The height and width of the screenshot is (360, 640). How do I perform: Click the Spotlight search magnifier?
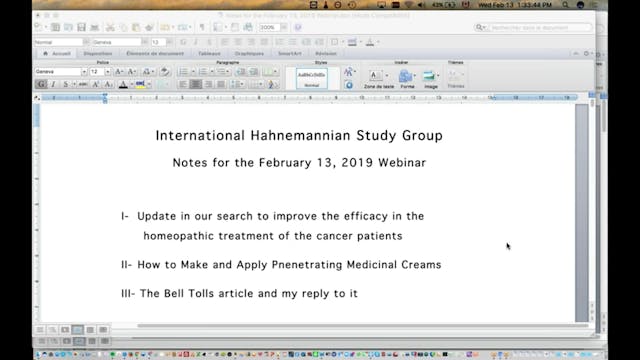click(565, 5)
